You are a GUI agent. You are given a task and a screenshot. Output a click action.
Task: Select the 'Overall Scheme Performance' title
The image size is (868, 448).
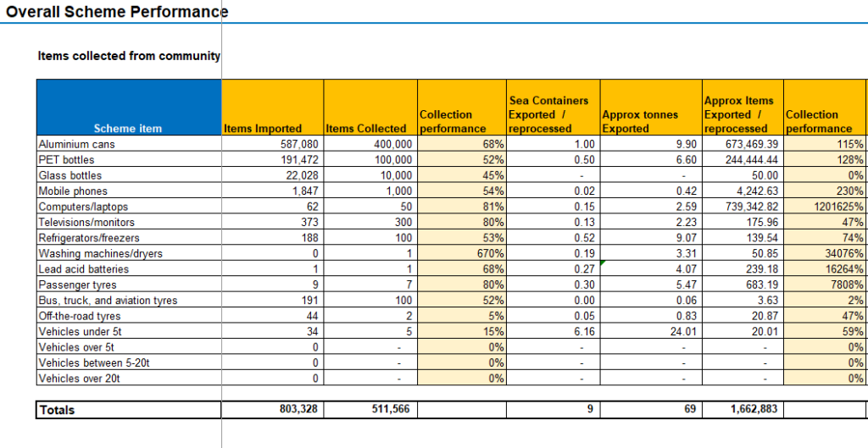click(x=117, y=12)
